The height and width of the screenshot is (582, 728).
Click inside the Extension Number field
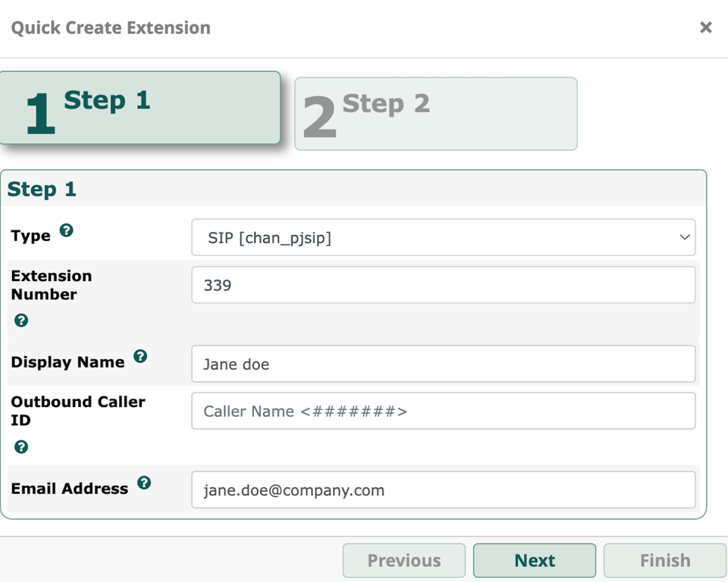(443, 285)
